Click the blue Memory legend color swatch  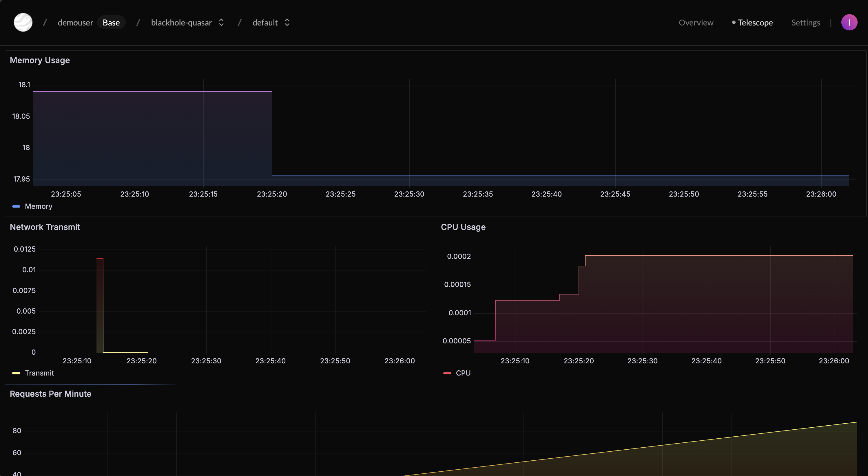16,206
